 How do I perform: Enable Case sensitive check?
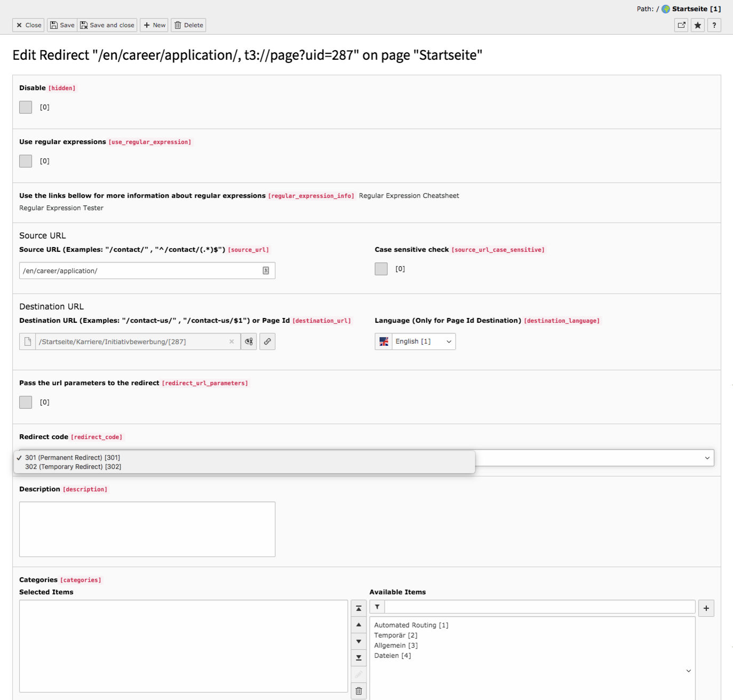tap(381, 269)
